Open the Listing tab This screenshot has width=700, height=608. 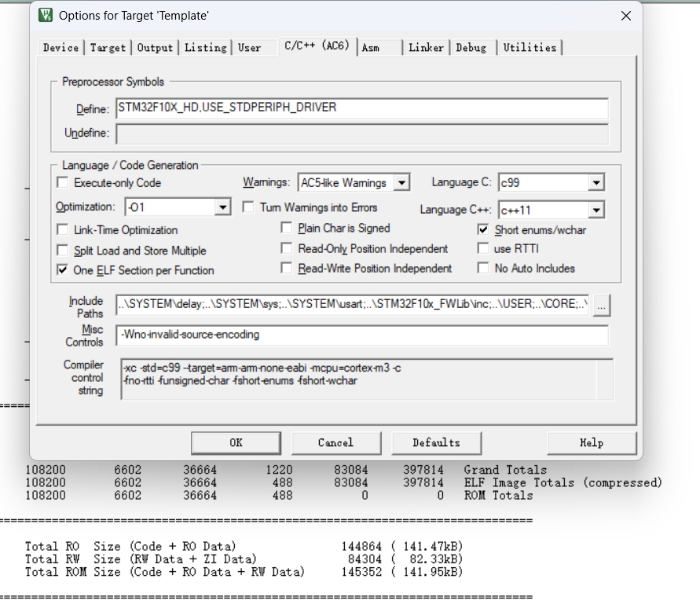click(x=205, y=48)
